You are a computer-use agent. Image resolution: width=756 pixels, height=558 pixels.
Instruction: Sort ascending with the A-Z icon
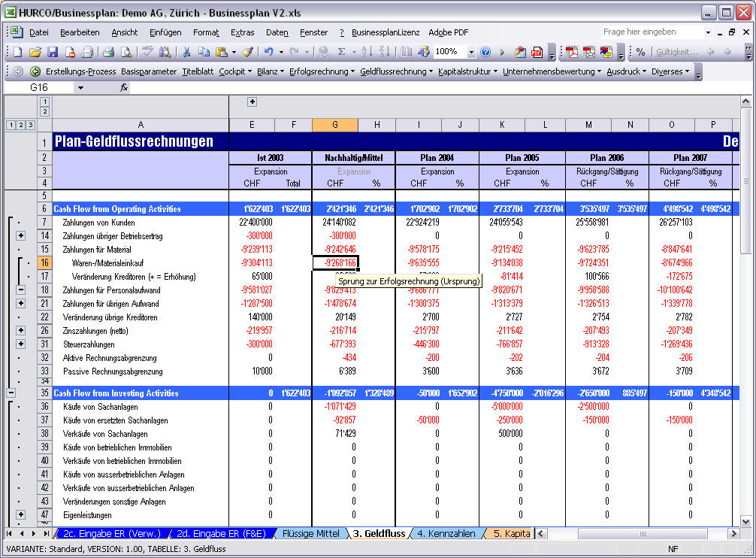(x=367, y=52)
